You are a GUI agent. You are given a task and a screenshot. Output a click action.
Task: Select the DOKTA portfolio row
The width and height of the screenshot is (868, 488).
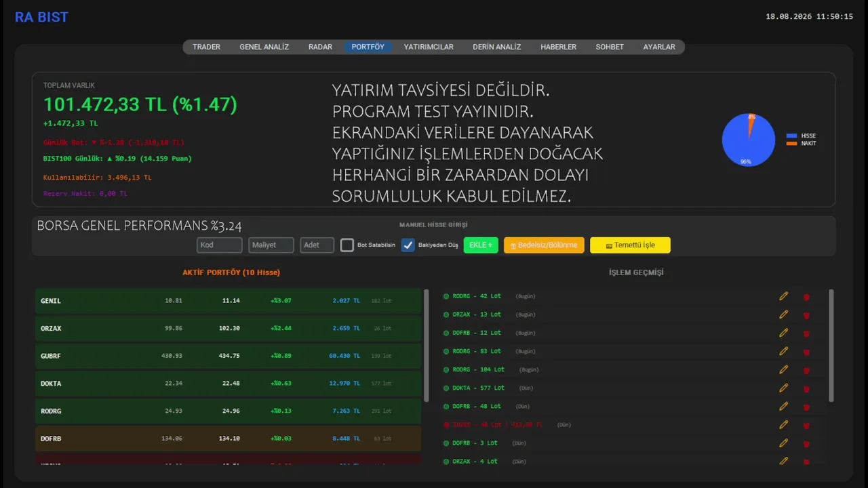click(x=228, y=384)
